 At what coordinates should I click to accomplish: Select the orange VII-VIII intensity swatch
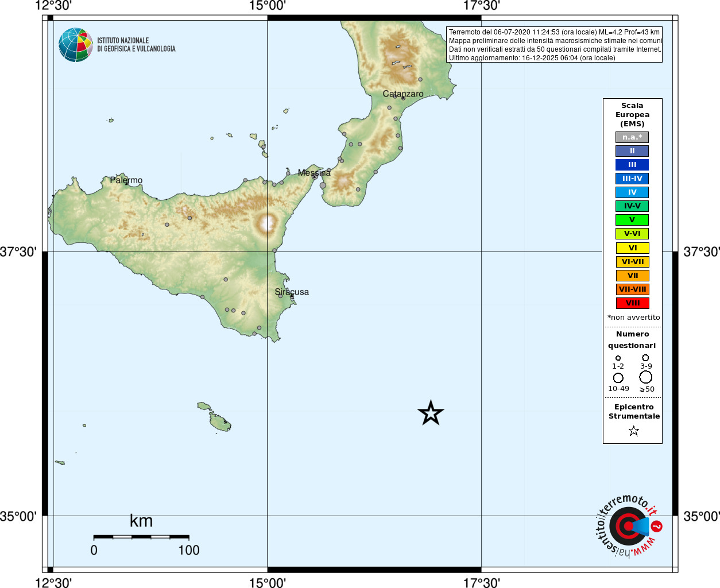(632, 289)
